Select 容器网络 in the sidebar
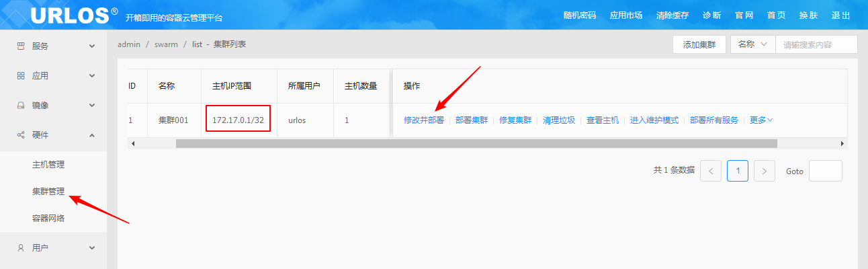 [48, 219]
